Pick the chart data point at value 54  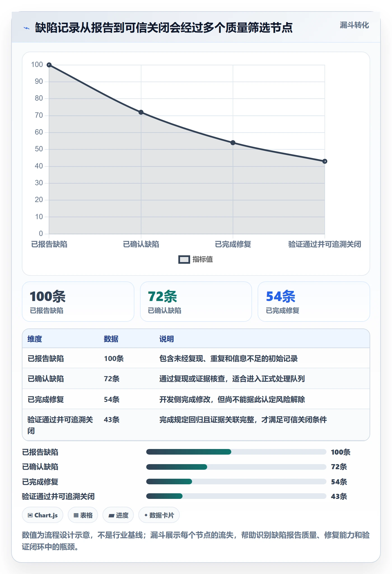pyautogui.click(x=233, y=143)
